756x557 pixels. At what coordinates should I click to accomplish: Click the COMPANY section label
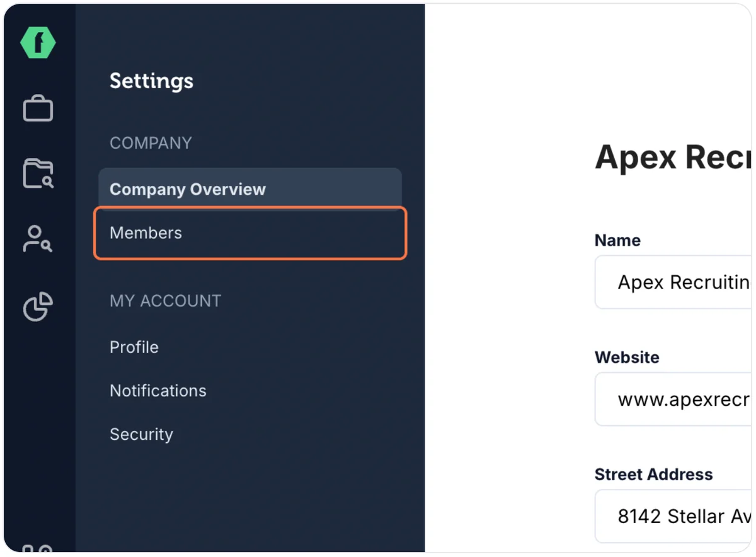(x=151, y=143)
